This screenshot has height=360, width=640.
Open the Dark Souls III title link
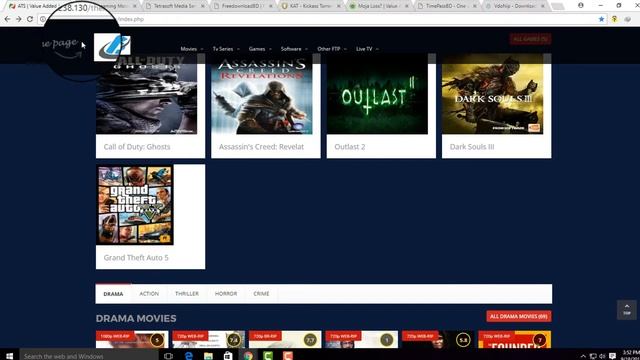(472, 147)
